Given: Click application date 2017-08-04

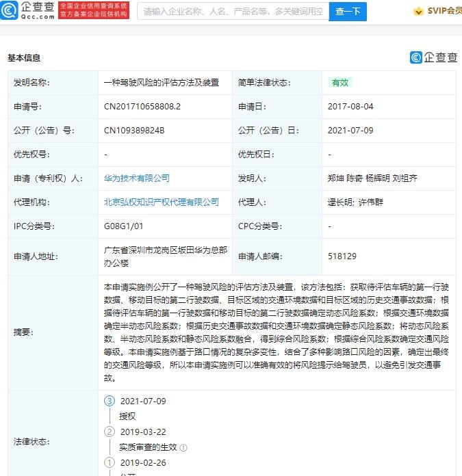Looking at the screenshot, I should tap(350, 107).
